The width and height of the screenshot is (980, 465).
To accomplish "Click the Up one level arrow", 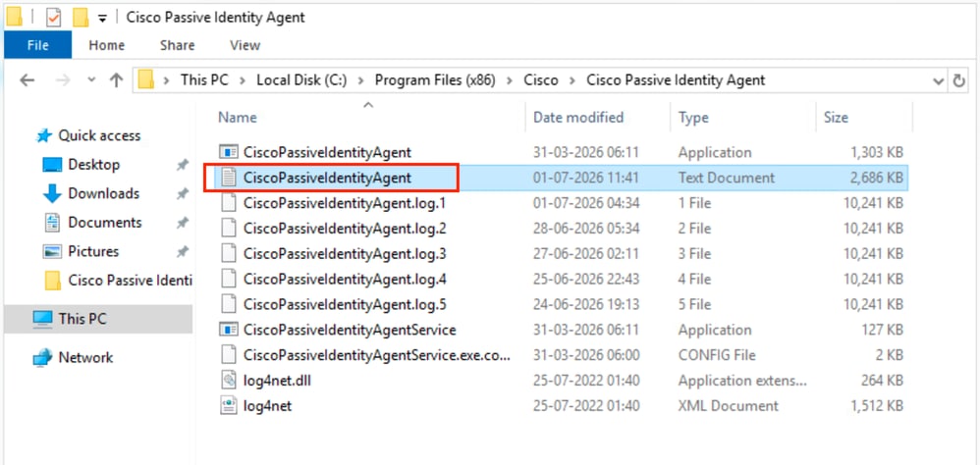I will (x=116, y=79).
